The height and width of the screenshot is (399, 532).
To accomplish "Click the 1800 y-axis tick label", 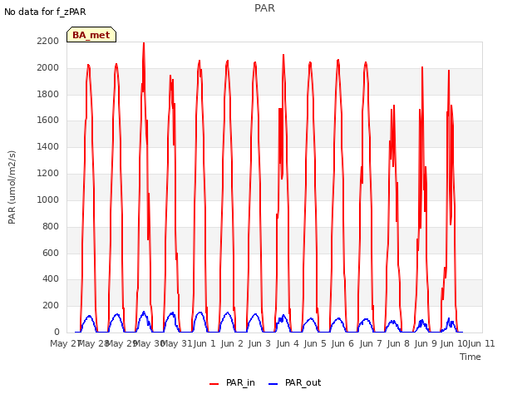I will point(48,94).
